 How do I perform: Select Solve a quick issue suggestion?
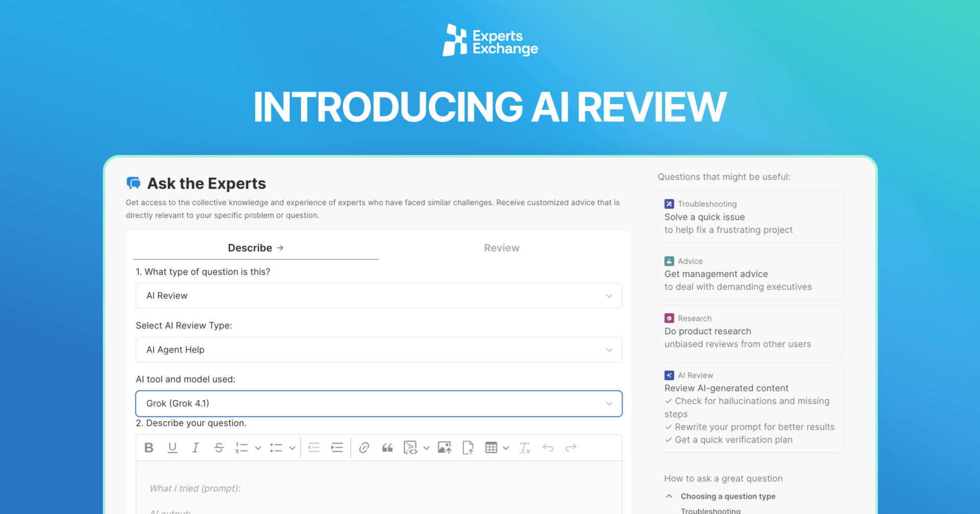pos(750,217)
